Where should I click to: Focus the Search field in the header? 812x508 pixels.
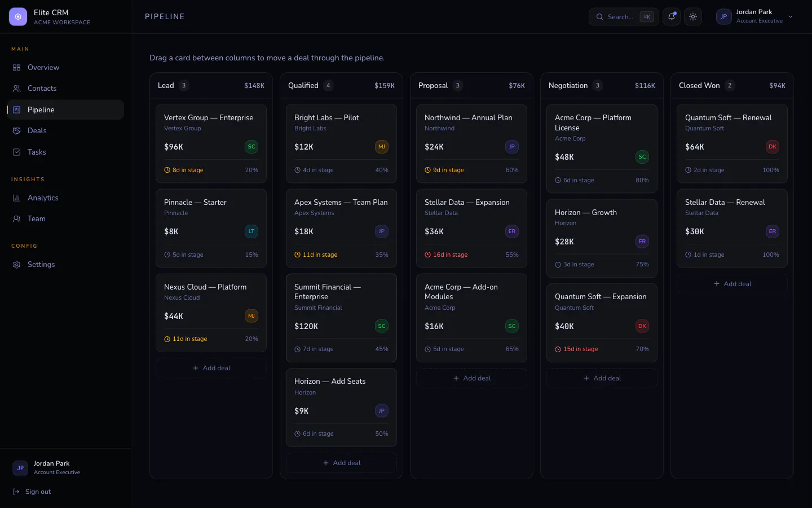[x=624, y=17]
